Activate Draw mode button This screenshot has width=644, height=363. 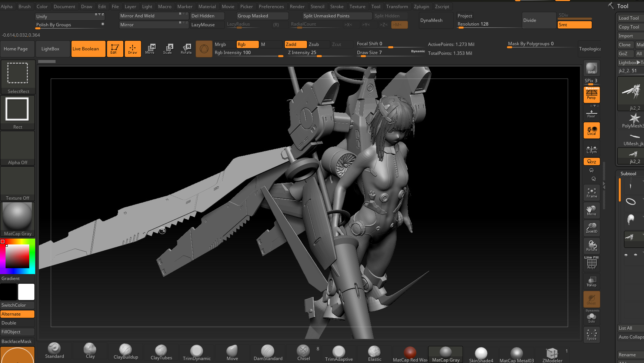tap(133, 49)
